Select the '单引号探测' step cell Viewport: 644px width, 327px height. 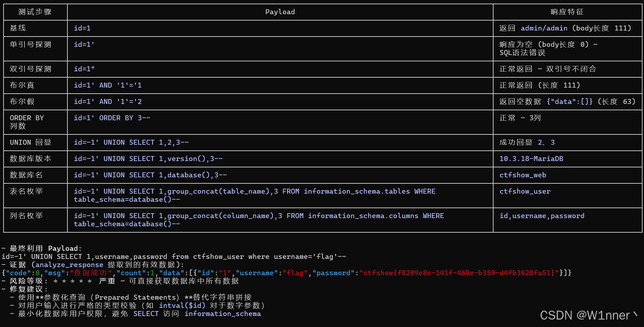tap(31, 45)
